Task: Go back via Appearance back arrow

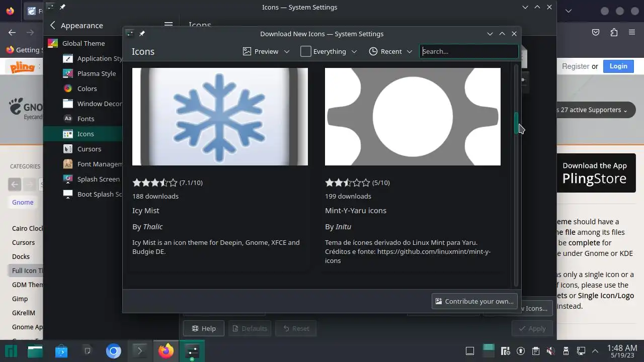Action: coord(53,25)
